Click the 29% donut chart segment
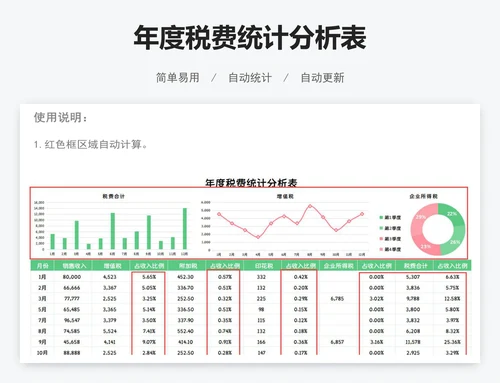Screen dimensions: 500x383 (421, 217)
